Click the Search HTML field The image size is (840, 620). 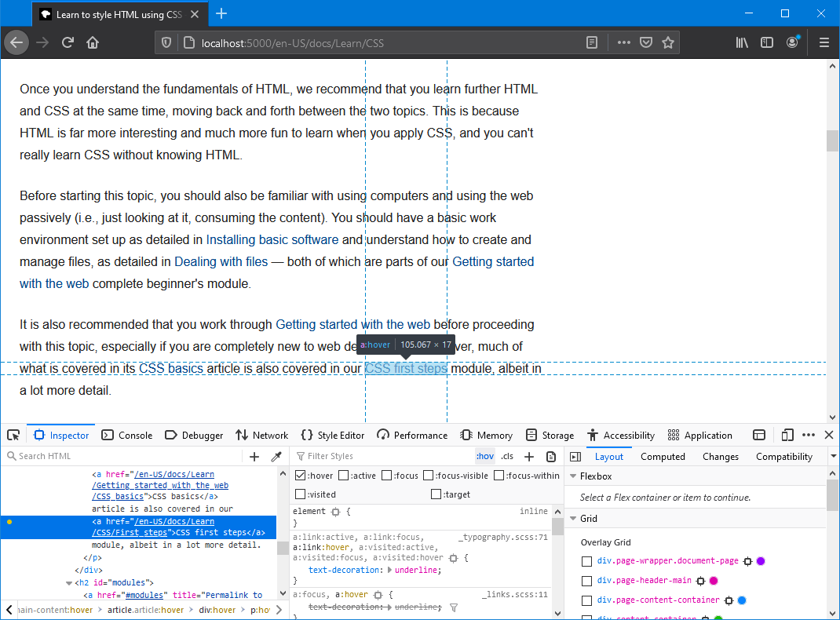click(x=123, y=456)
